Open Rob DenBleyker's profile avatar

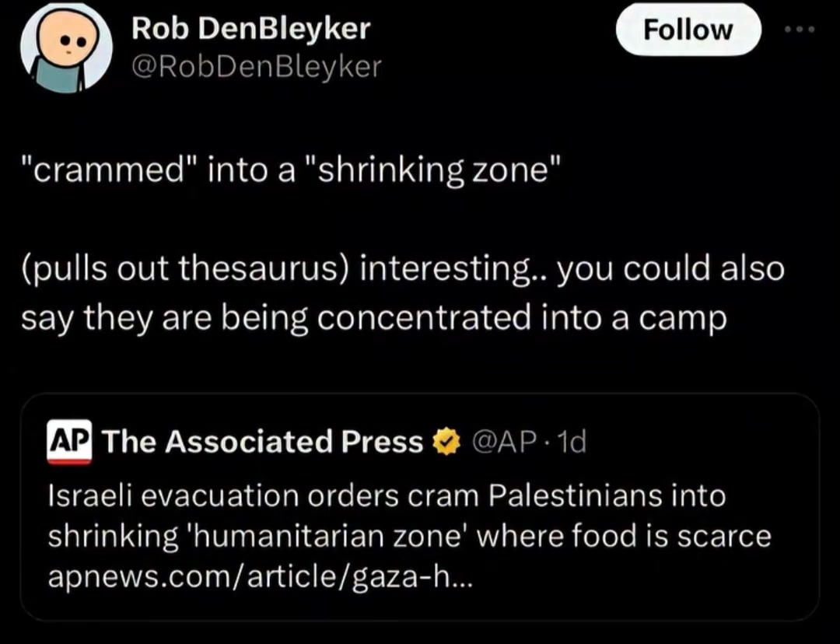pos(66,47)
